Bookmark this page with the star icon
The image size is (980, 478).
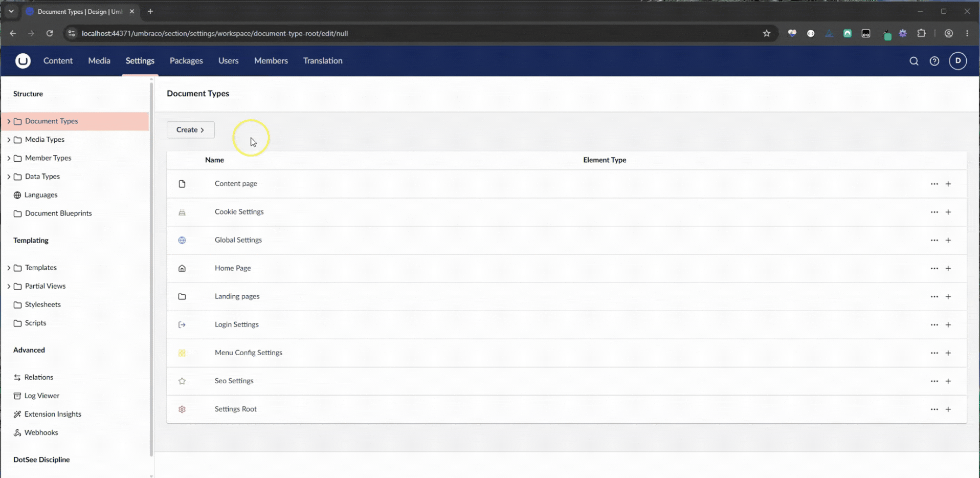click(766, 33)
